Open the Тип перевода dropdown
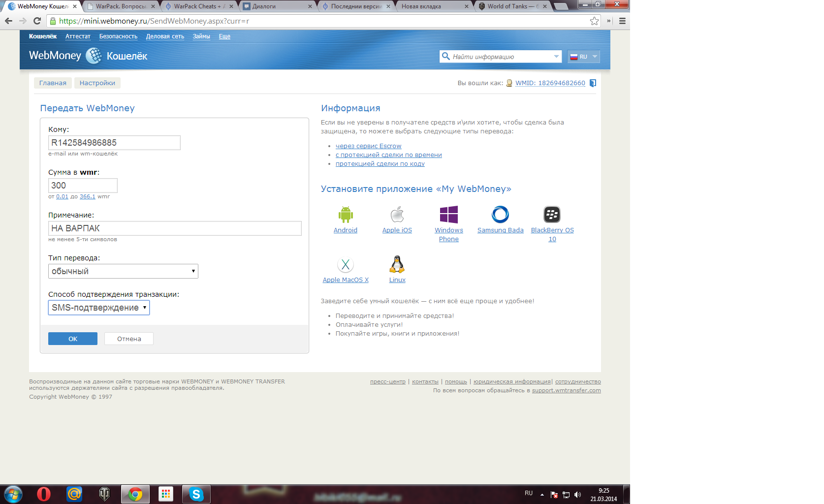This screenshot has height=504, width=824. tap(123, 271)
